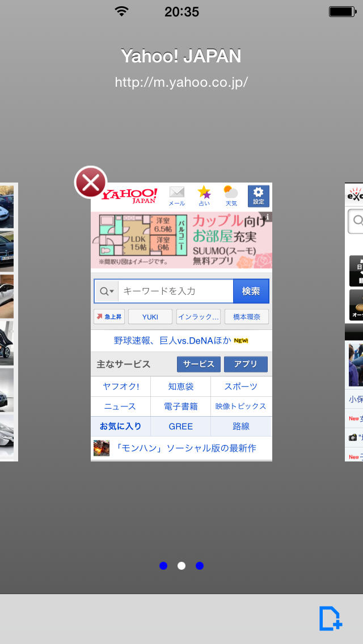Open a new tab with the plus page icon

[x=331, y=618]
